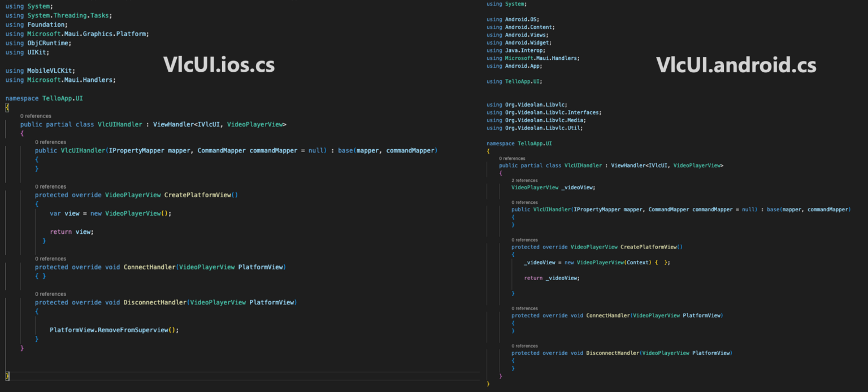The height and width of the screenshot is (392, 868).
Task: Click "0 references" above iOS DisconnectHandler method
Action: pyautogui.click(x=50, y=294)
